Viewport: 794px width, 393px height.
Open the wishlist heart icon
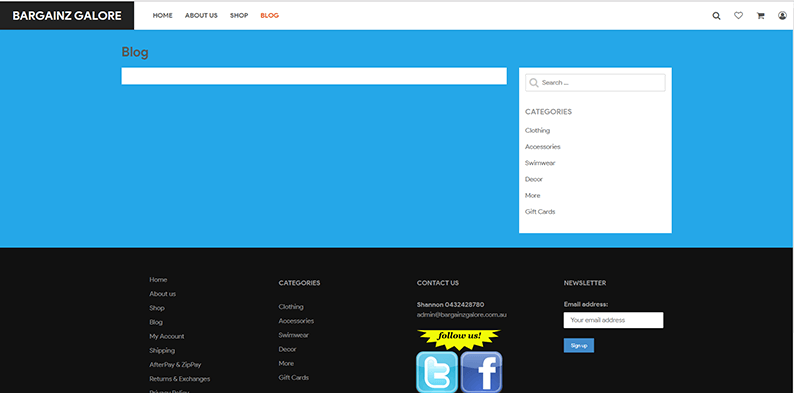pyautogui.click(x=738, y=16)
